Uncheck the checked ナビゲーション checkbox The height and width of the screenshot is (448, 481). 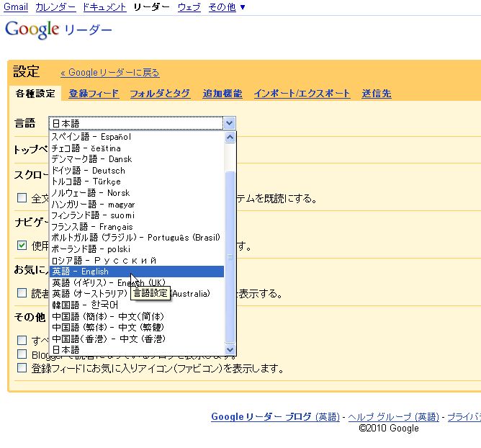pos(22,245)
